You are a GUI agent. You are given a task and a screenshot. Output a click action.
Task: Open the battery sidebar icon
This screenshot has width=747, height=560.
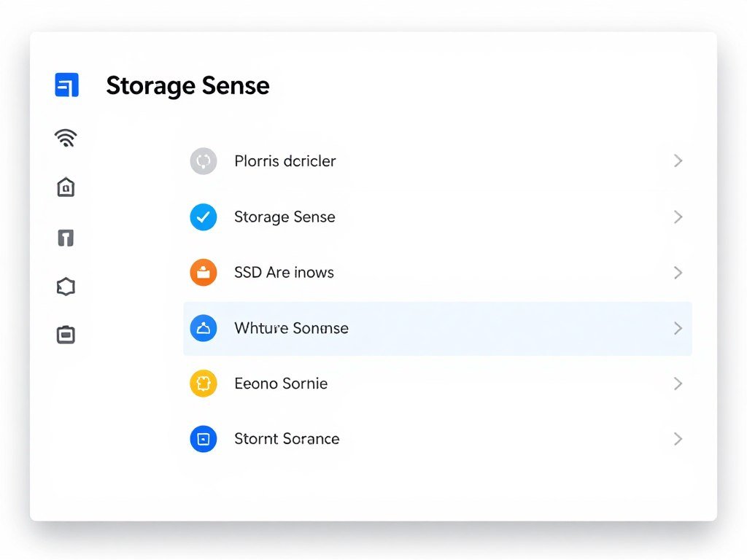click(x=66, y=334)
